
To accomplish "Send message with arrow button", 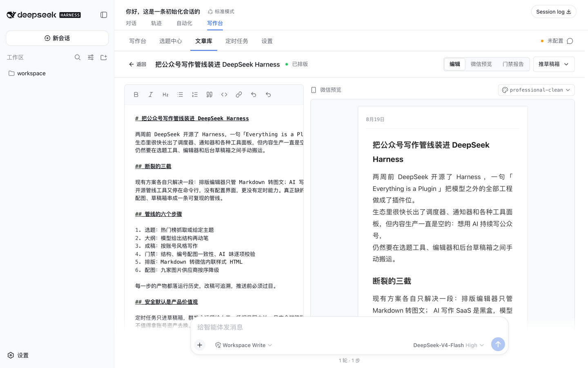I will point(498,344).
